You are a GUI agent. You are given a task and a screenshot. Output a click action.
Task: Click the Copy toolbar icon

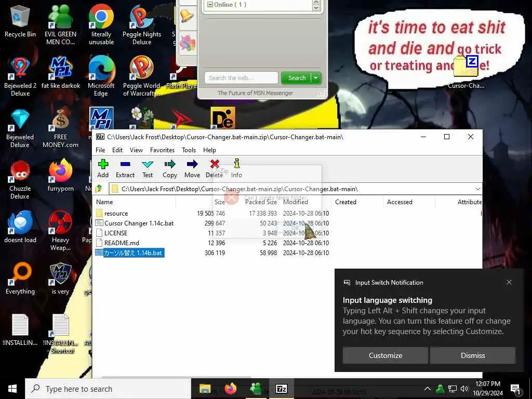coord(170,169)
